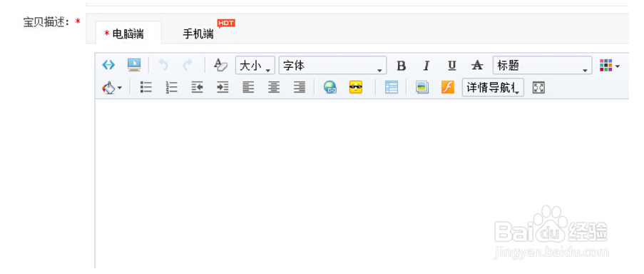
Task: Open the 标题 heading dropdown
Action: pyautogui.click(x=543, y=66)
